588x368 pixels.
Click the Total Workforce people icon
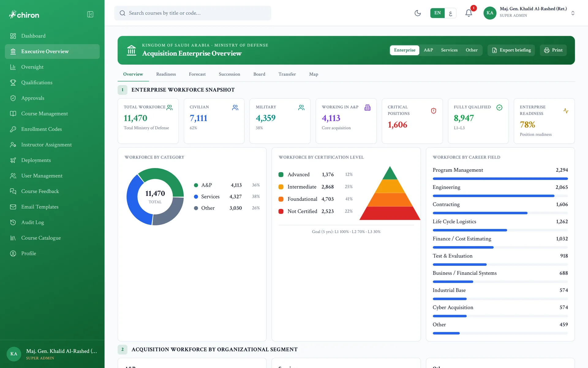tap(169, 107)
